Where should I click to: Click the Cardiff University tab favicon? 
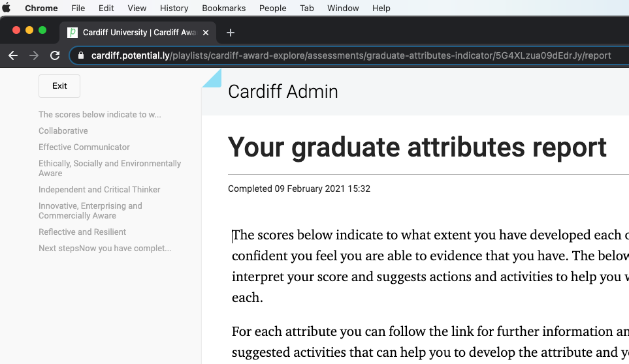click(73, 33)
